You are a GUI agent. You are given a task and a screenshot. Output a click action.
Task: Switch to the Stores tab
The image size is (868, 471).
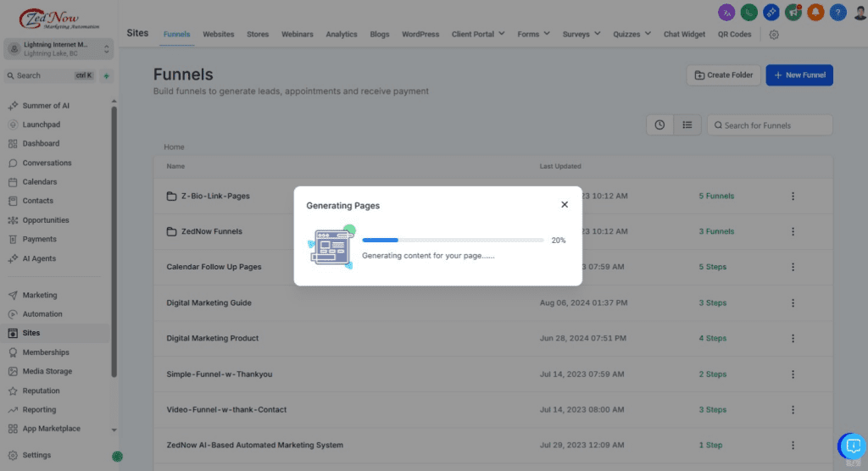(258, 35)
